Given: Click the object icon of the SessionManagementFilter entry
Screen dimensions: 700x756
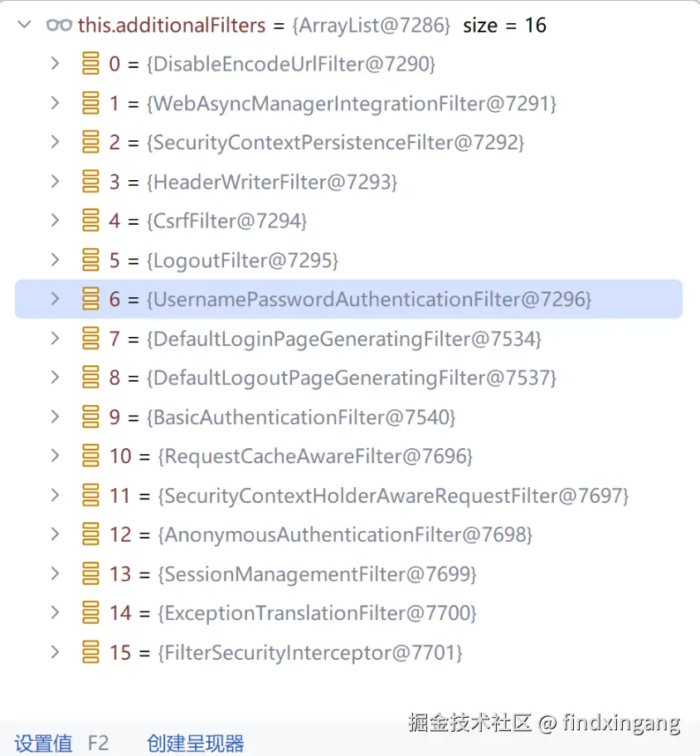Looking at the screenshot, I should tap(90, 574).
